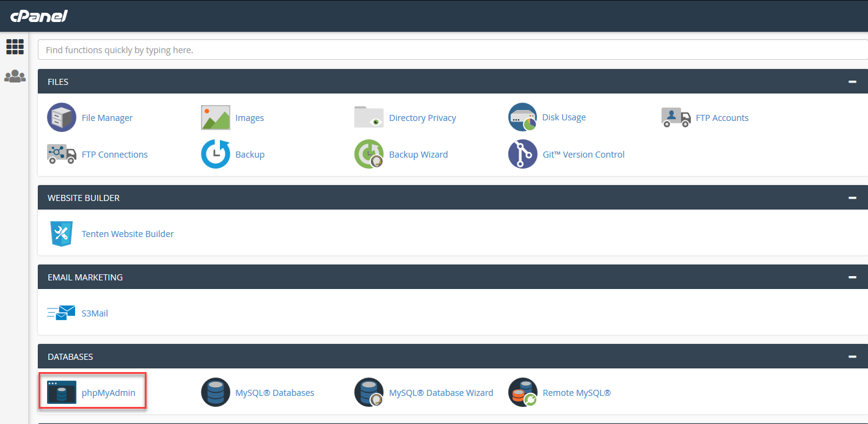Viewport: 868px width, 424px height.
Task: Click the phpMyAdmin icon
Action: [x=62, y=392]
